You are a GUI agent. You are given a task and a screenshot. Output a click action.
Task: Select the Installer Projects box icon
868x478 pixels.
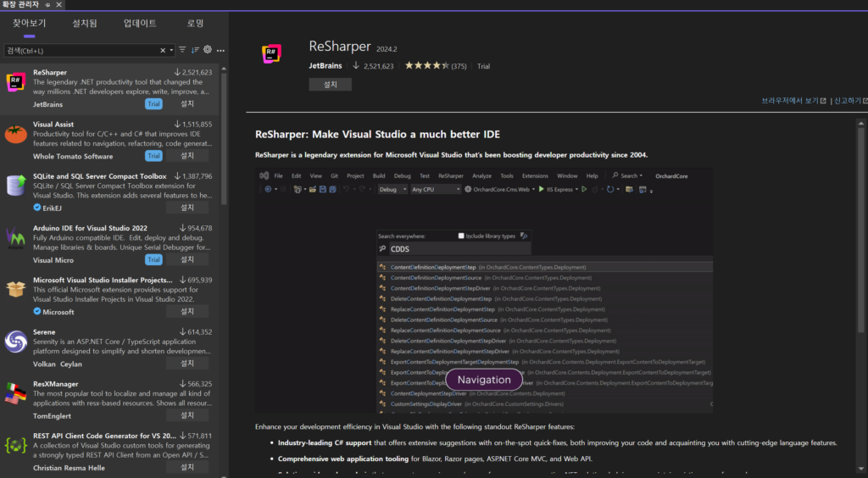point(15,289)
